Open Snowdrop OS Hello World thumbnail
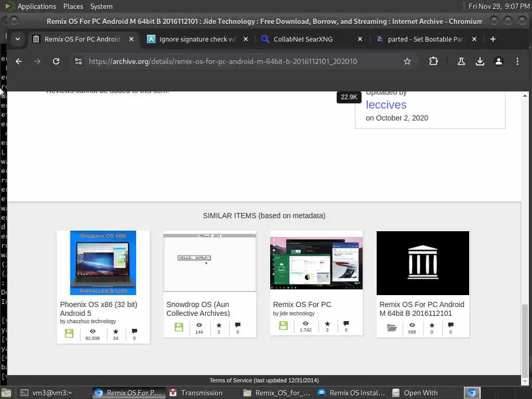532x399 pixels. click(x=210, y=262)
